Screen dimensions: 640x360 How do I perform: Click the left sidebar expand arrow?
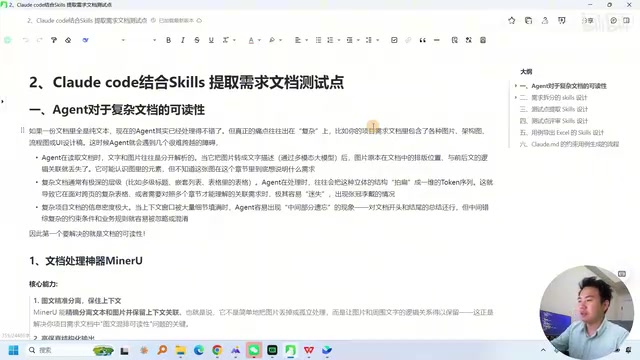2,101
